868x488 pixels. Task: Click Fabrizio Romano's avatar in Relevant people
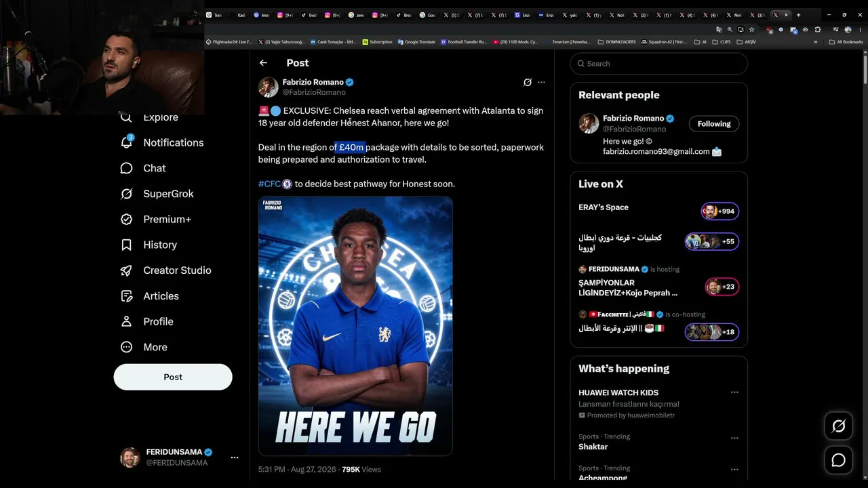point(589,123)
